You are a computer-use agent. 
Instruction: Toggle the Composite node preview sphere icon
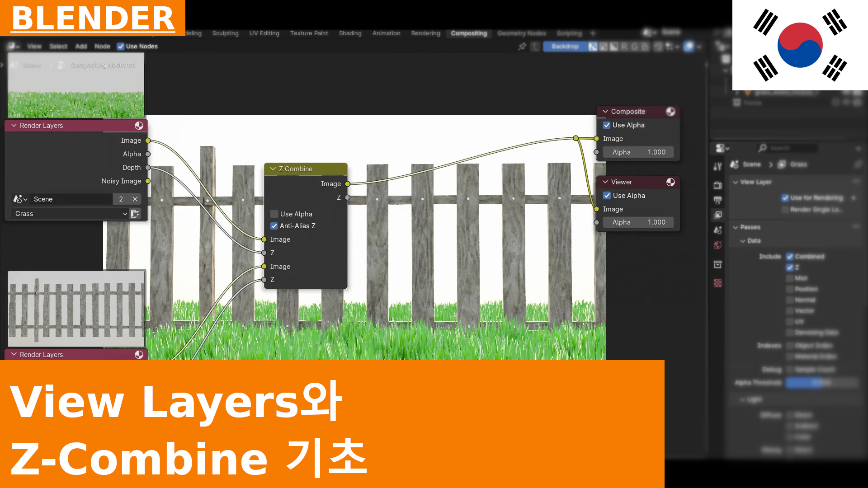(x=670, y=112)
